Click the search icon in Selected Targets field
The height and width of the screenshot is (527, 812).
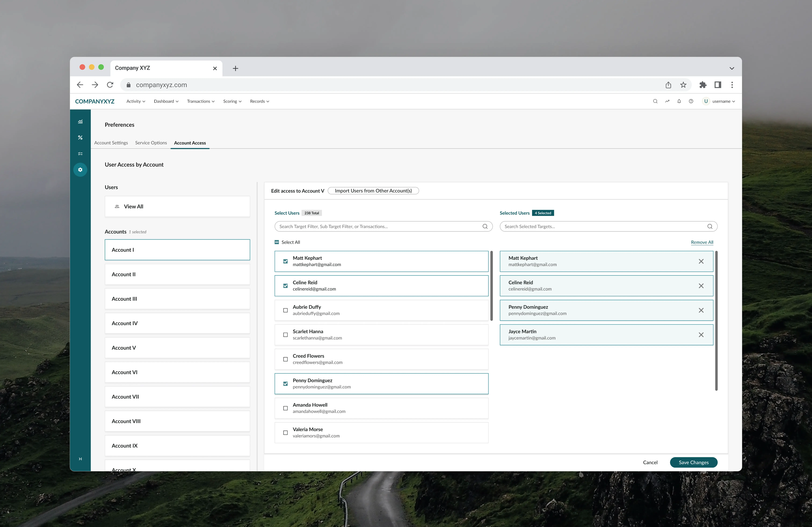710,226
